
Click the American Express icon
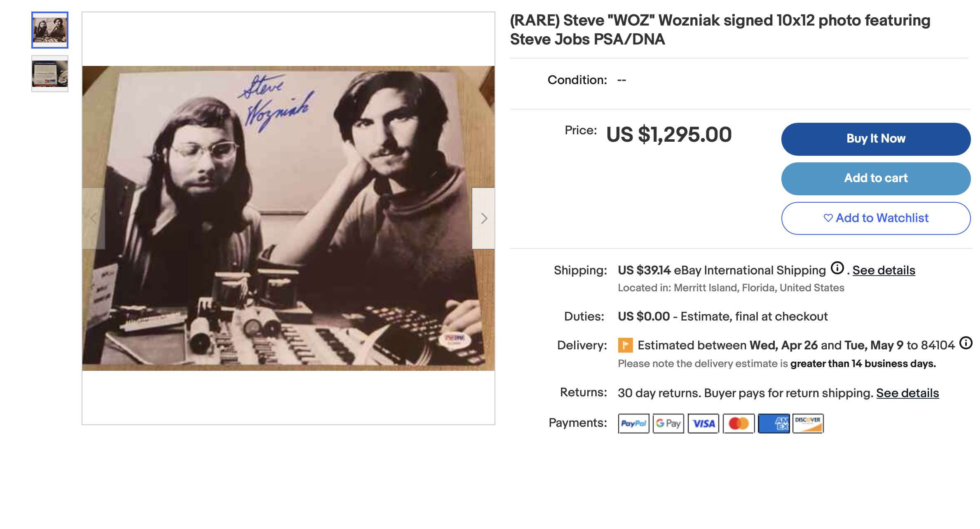tap(774, 424)
